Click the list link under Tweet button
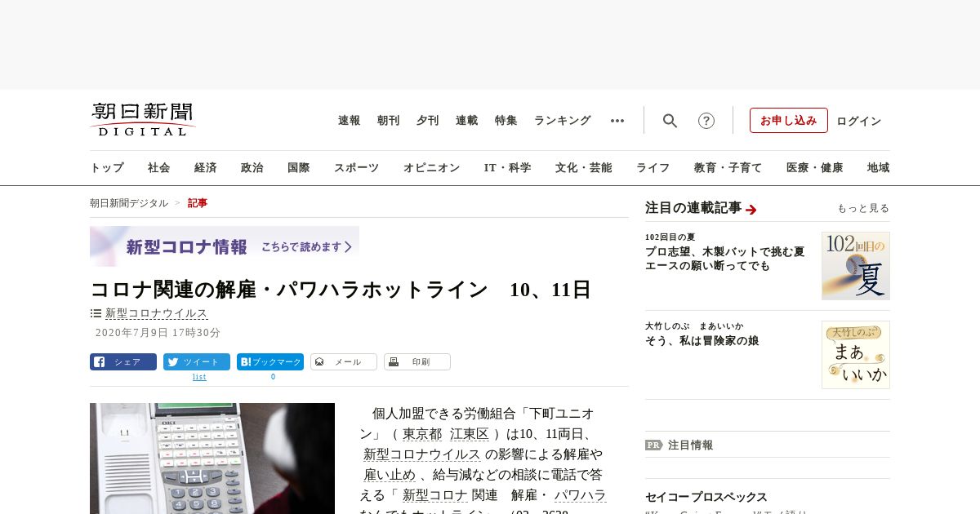980x514 pixels. tap(199, 377)
